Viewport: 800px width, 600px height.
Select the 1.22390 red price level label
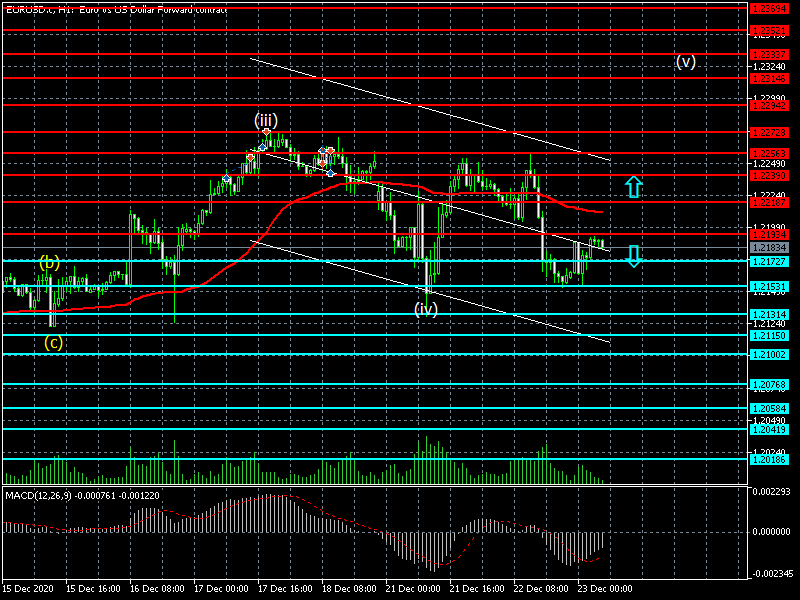point(769,176)
